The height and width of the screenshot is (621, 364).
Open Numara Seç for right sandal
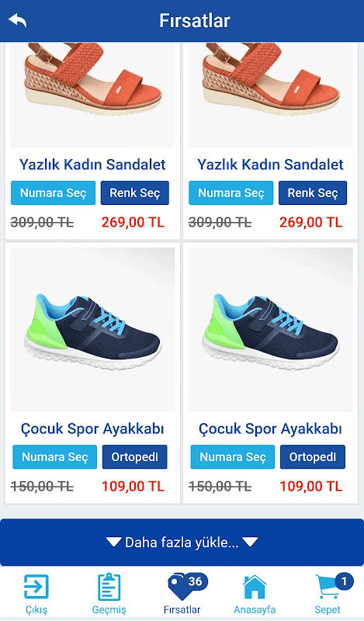[231, 193]
